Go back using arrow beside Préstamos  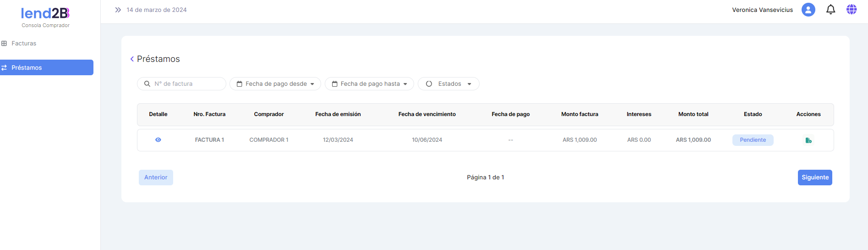coord(132,59)
